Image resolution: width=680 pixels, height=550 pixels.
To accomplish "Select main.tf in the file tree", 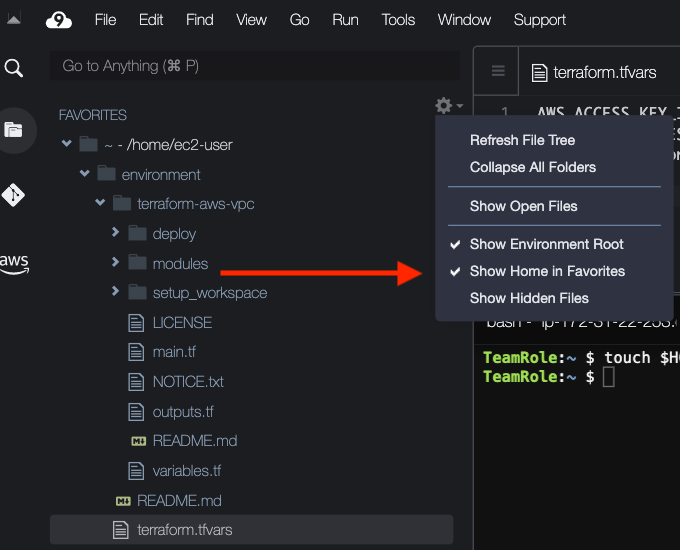I will [x=174, y=352].
